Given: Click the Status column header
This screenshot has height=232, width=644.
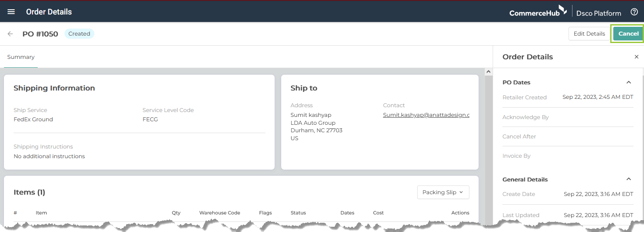Looking at the screenshot, I should (x=298, y=213).
